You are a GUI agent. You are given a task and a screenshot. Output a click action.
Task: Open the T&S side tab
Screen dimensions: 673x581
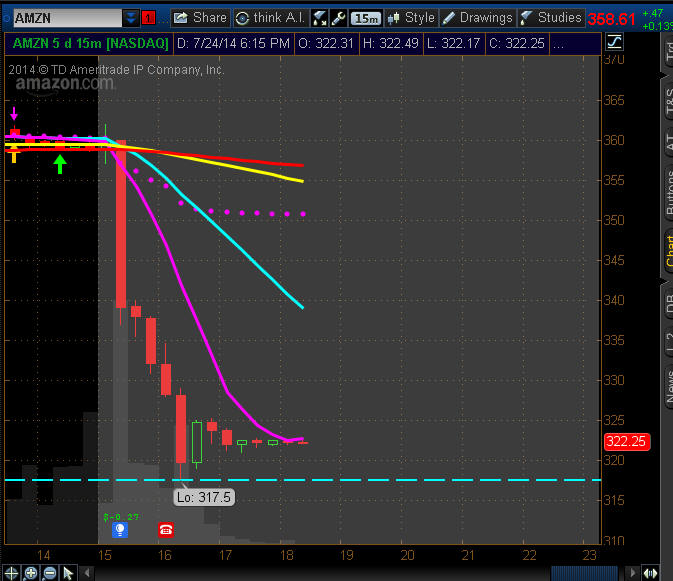(x=668, y=103)
